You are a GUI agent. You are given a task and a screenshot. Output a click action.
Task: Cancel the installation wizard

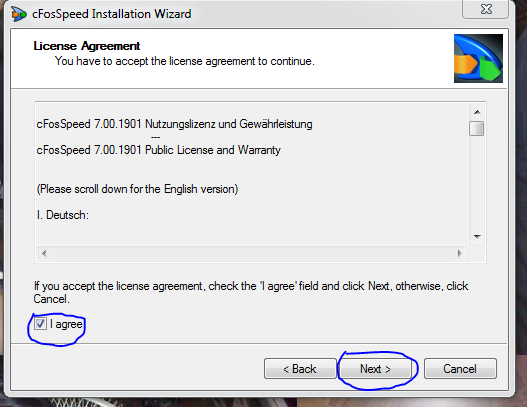[460, 369]
